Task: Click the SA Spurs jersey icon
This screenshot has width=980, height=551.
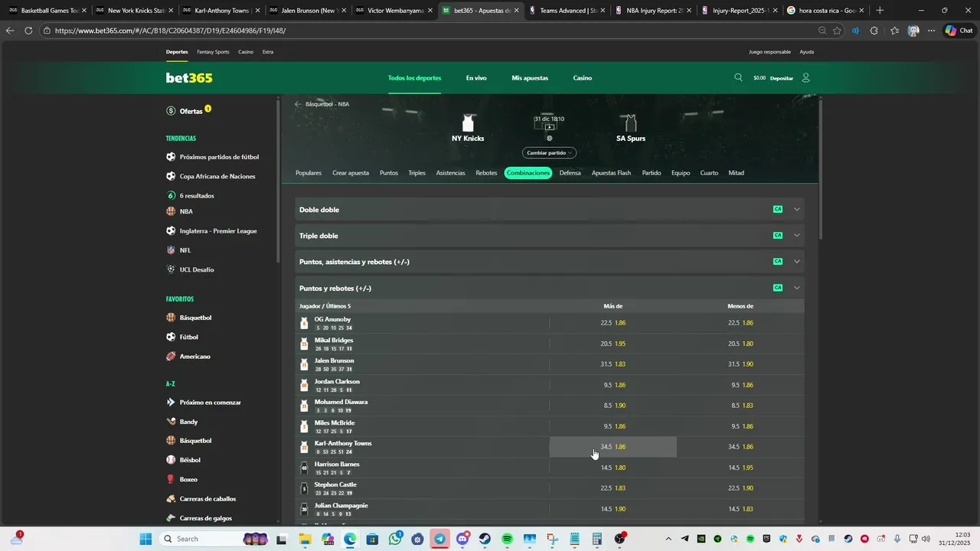Action: pos(631,123)
